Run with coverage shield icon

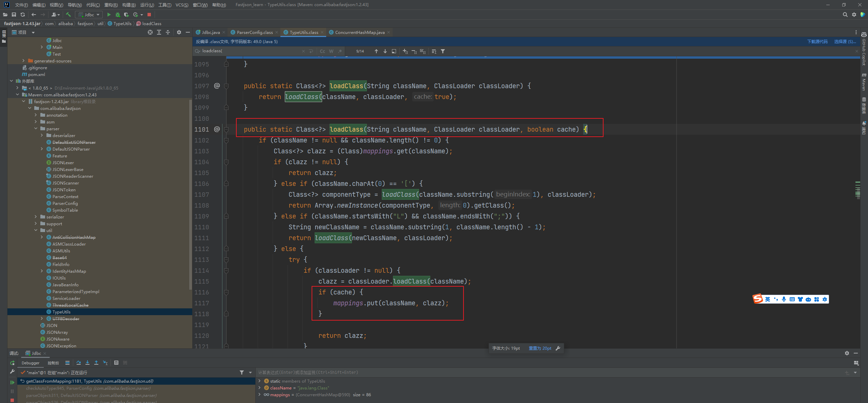pyautogui.click(x=126, y=15)
